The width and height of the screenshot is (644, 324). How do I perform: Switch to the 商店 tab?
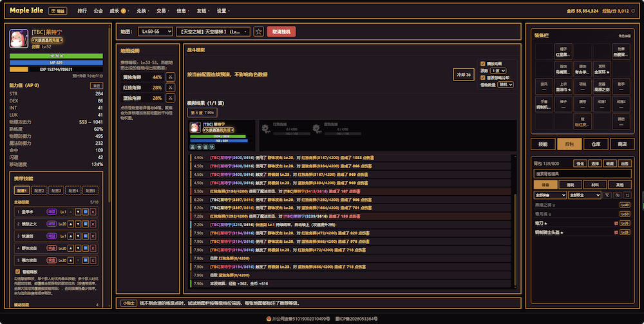click(x=622, y=144)
